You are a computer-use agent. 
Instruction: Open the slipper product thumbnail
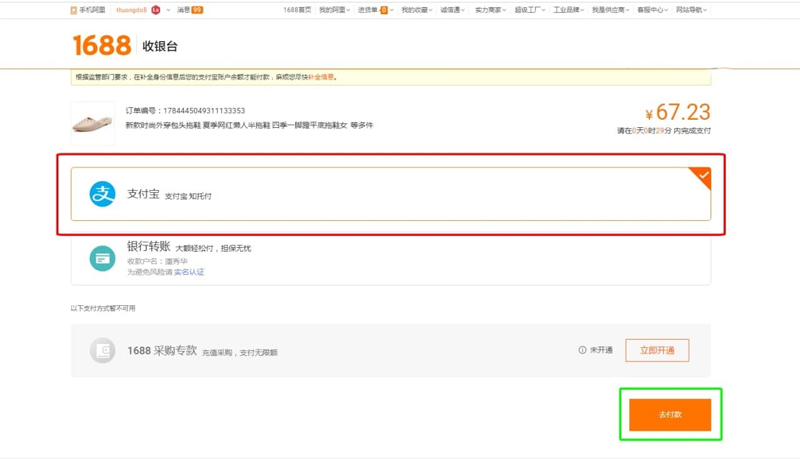tap(92, 123)
